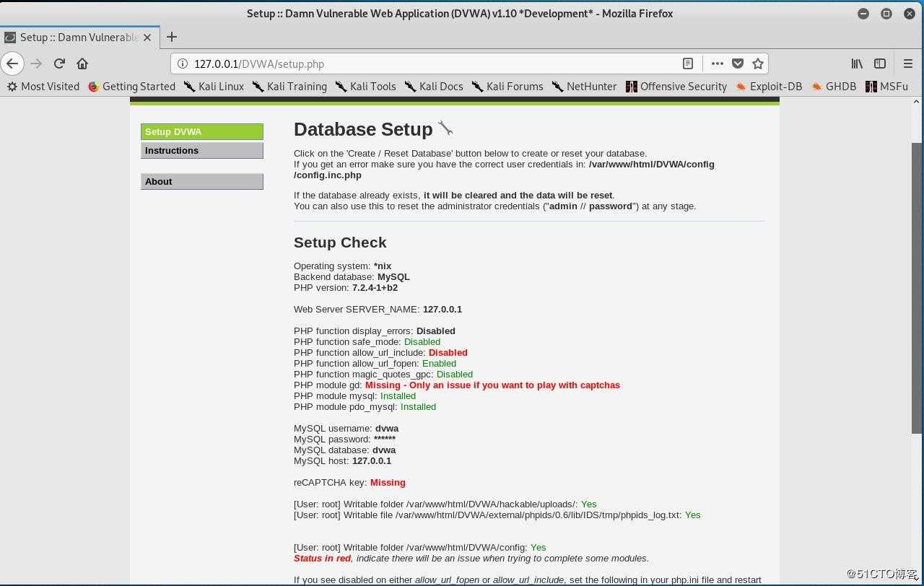Viewport: 924px width, 586px height.
Task: Select Setup DVWA in sidebar menu
Action: (202, 131)
